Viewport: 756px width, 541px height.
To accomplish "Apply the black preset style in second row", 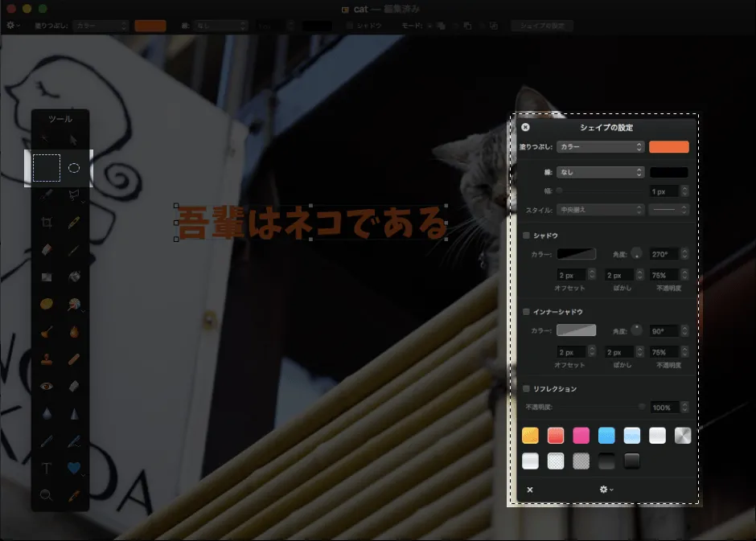I will pyautogui.click(x=631, y=461).
